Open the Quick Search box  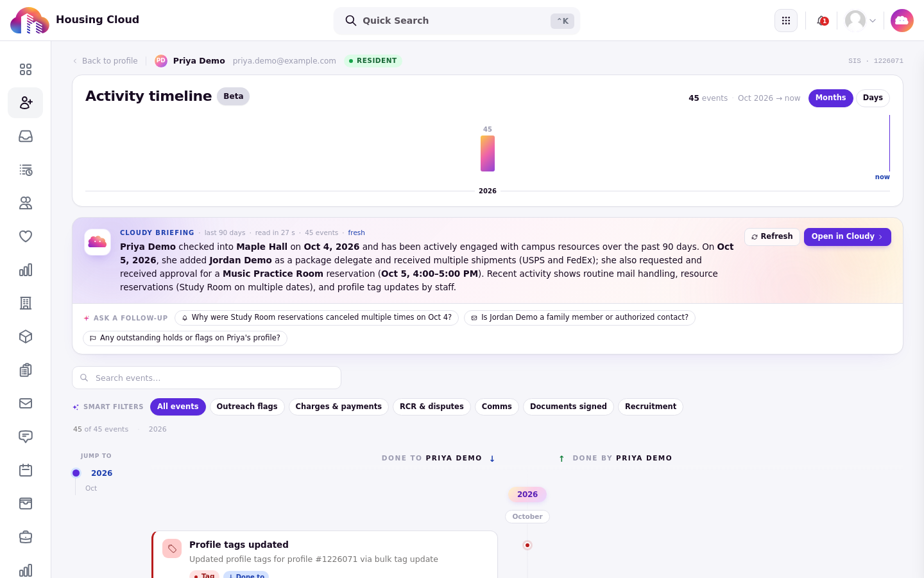point(457,21)
